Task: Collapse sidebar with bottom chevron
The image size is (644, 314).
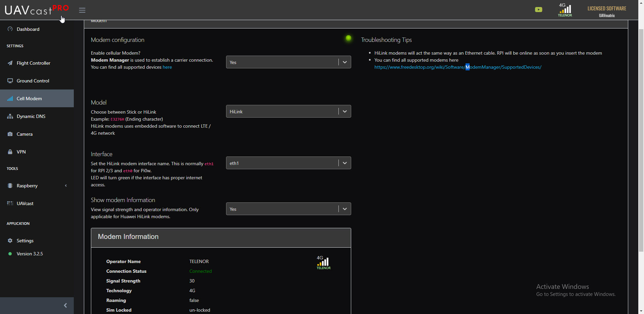Action: [x=65, y=305]
